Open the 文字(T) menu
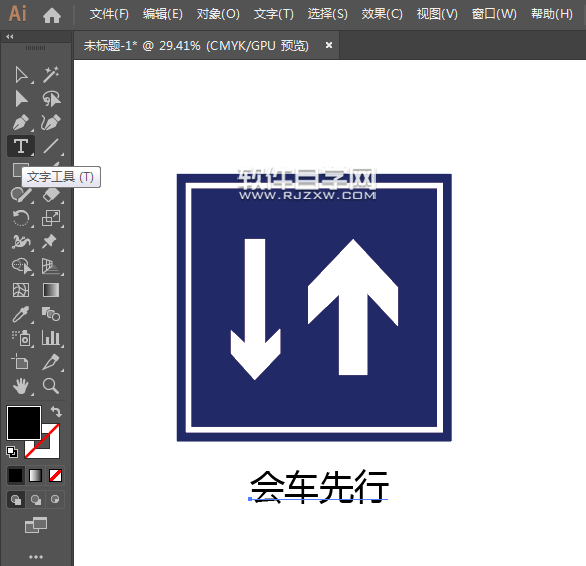This screenshot has width=586, height=566. (274, 14)
